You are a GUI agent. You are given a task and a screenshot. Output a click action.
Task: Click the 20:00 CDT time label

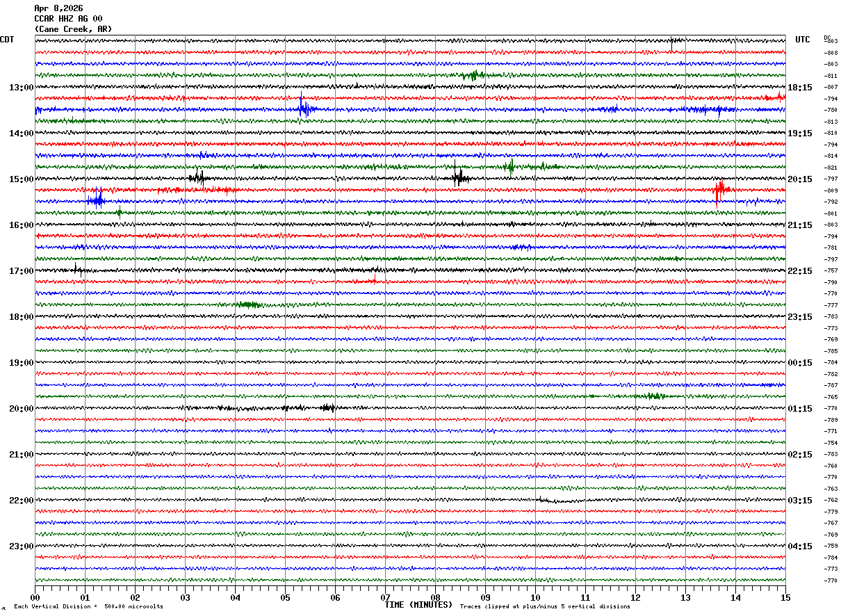21,409
